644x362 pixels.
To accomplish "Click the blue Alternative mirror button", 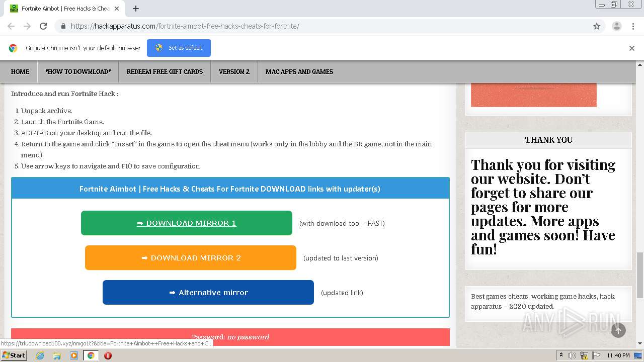I will tap(208, 293).
